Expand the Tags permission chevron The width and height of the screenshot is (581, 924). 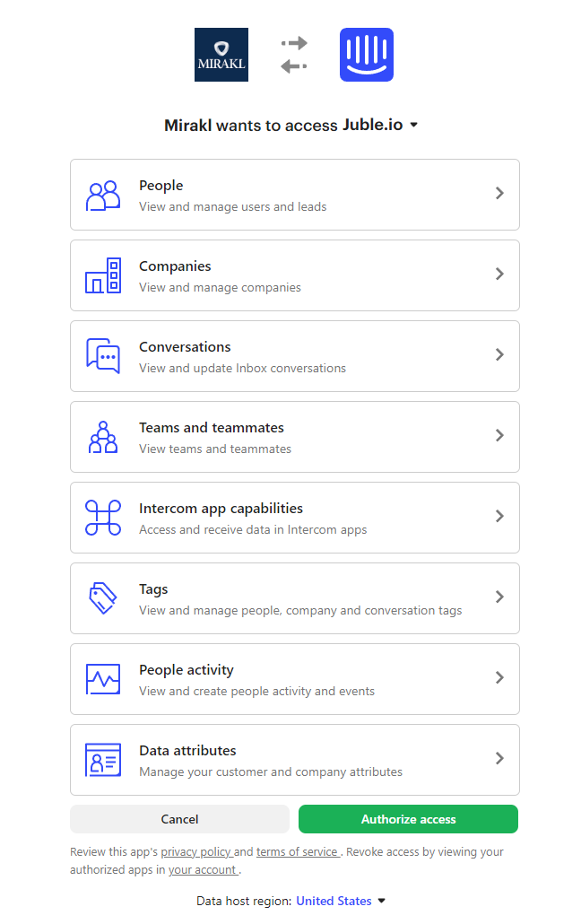(499, 597)
